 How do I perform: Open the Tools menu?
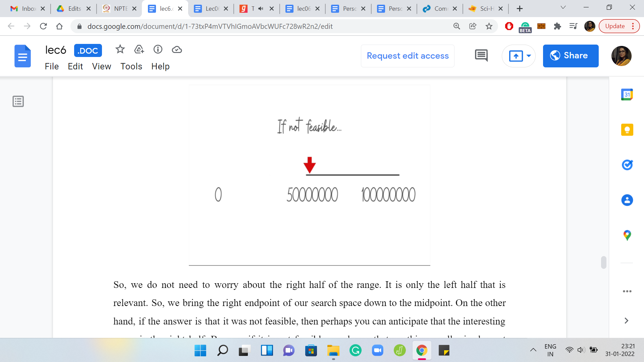131,66
